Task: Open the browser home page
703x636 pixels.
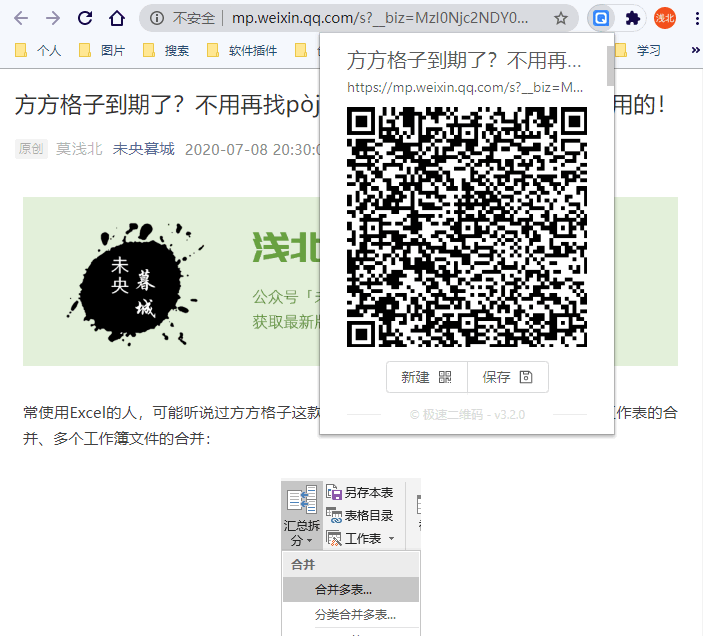Action: click(x=117, y=18)
